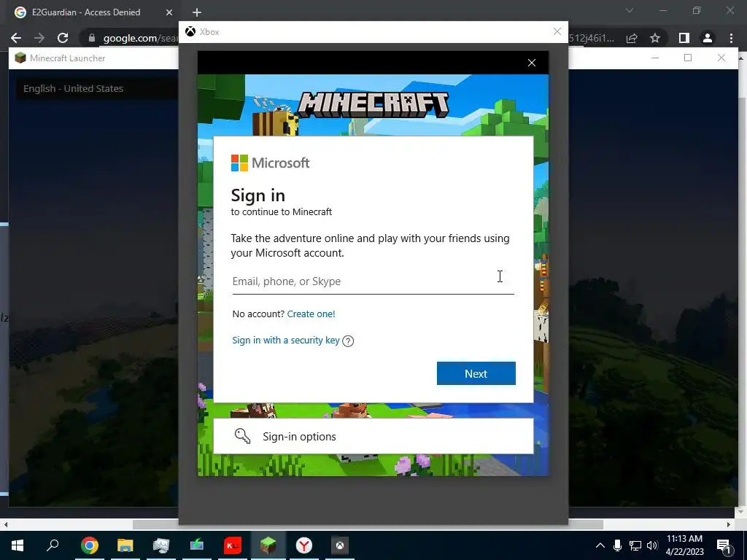Choose Sign in with a security key

tap(286, 340)
